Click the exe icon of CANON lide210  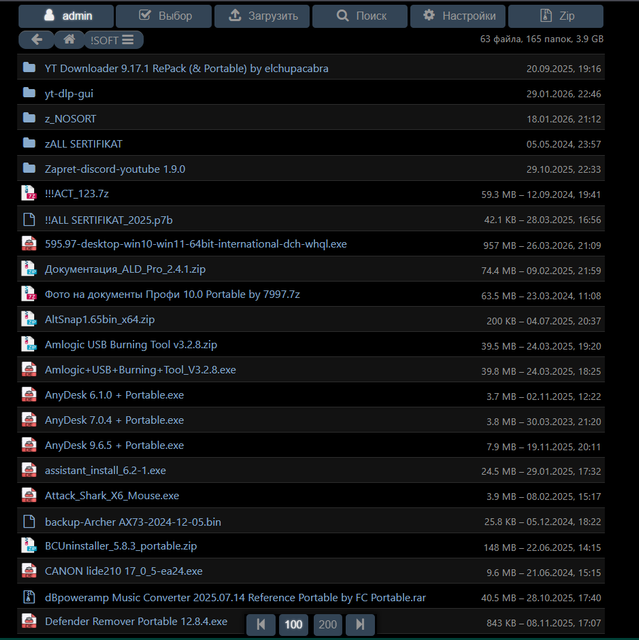tap(29, 571)
